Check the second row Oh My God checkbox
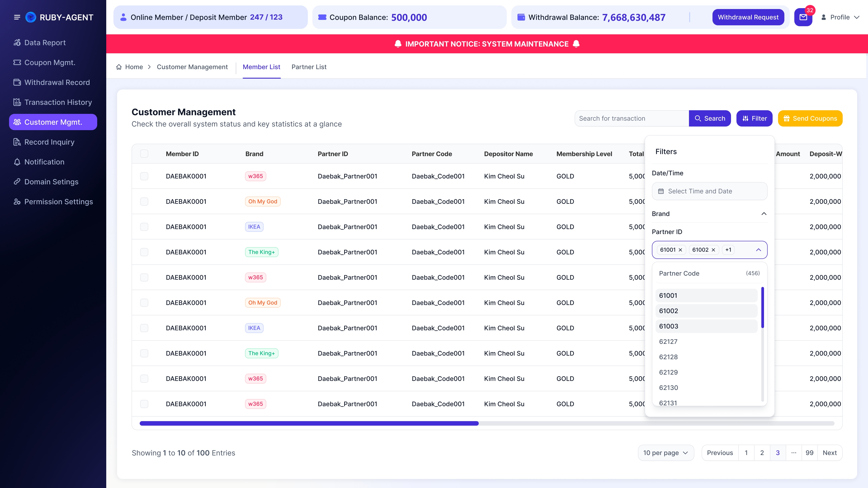The height and width of the screenshot is (488, 868). [144, 202]
